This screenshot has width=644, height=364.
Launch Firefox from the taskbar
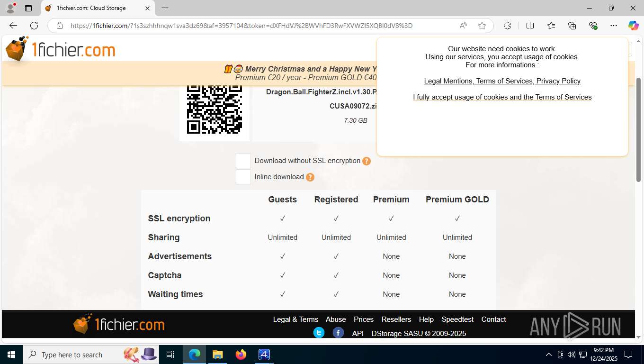[x=241, y=355]
